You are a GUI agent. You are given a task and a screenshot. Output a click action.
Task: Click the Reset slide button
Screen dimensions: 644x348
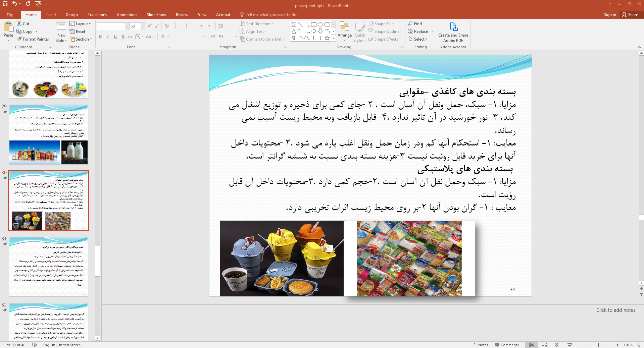tap(78, 32)
